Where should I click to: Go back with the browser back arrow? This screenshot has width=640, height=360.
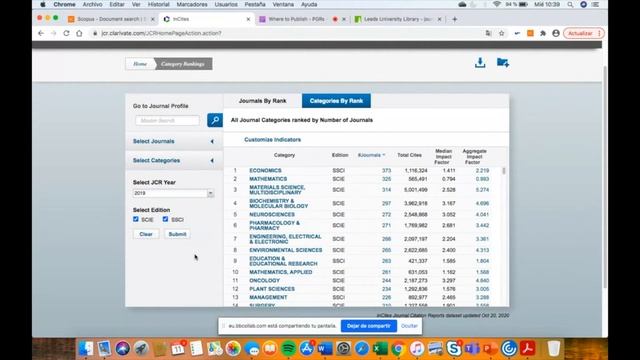[x=41, y=33]
